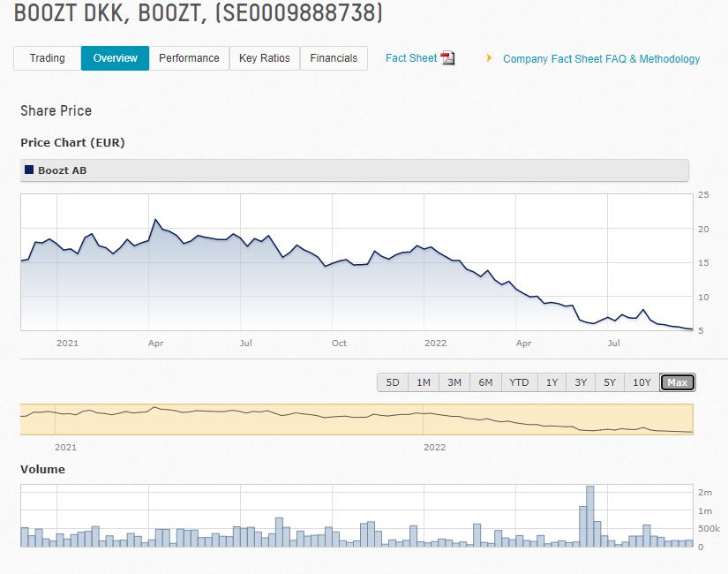Click the orange arrow beside FAQ link
This screenshot has height=574, width=728.
pyautogui.click(x=490, y=58)
